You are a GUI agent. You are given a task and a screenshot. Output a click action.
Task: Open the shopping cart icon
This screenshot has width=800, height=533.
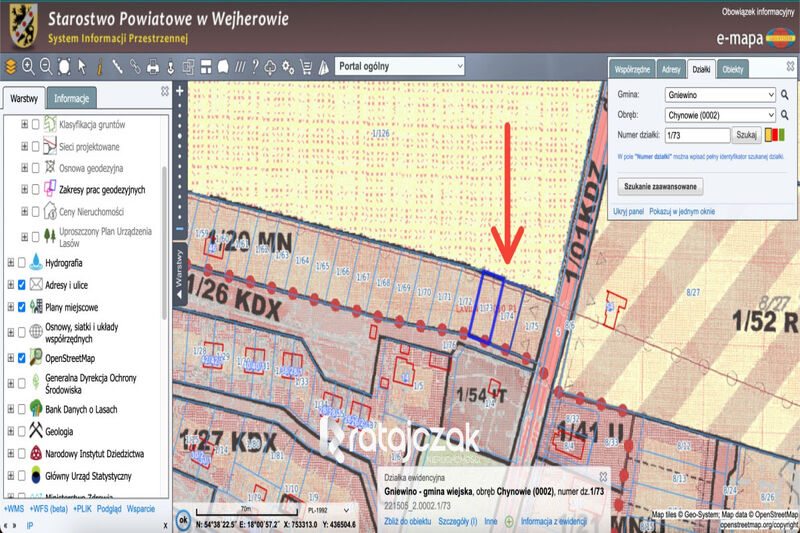(306, 67)
